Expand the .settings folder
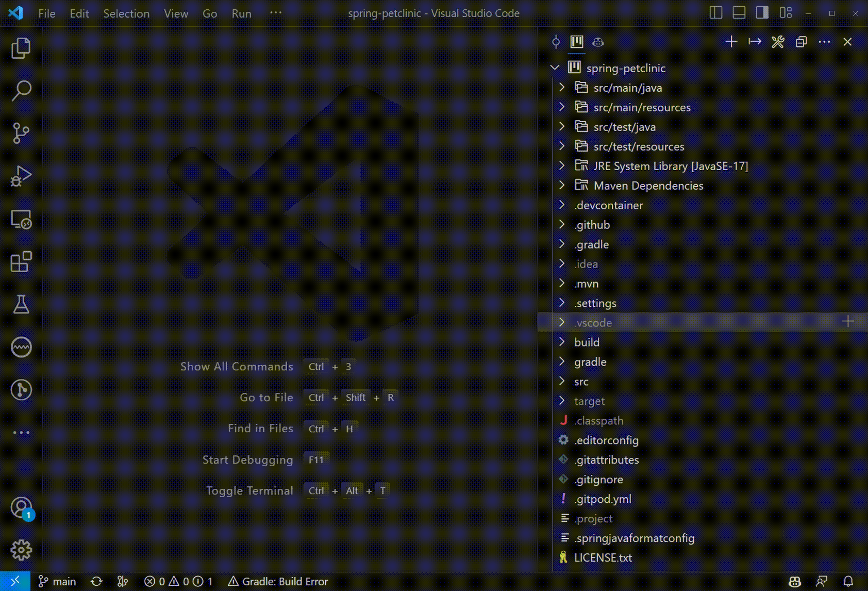This screenshot has height=591, width=868. (562, 303)
